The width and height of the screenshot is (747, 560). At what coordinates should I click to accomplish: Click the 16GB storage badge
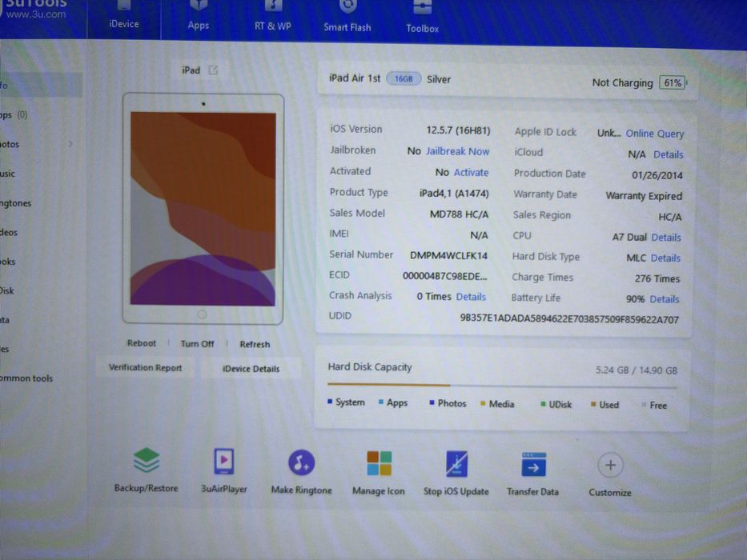404,78
